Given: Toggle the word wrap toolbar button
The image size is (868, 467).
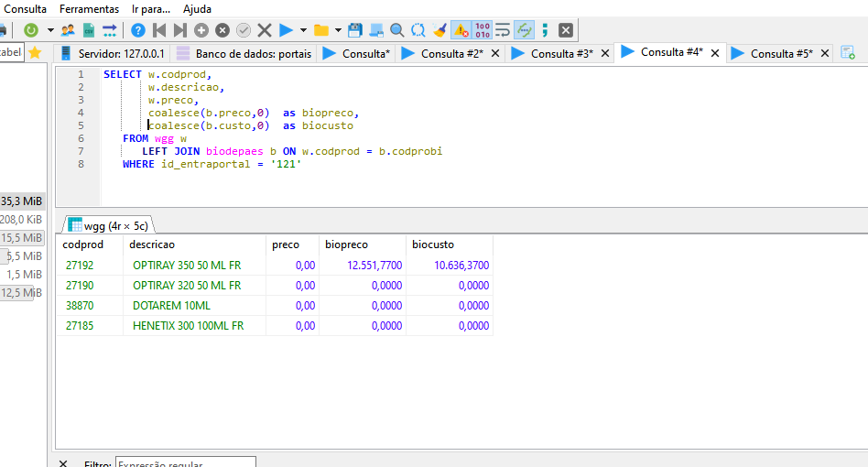Looking at the screenshot, I should click(x=503, y=30).
